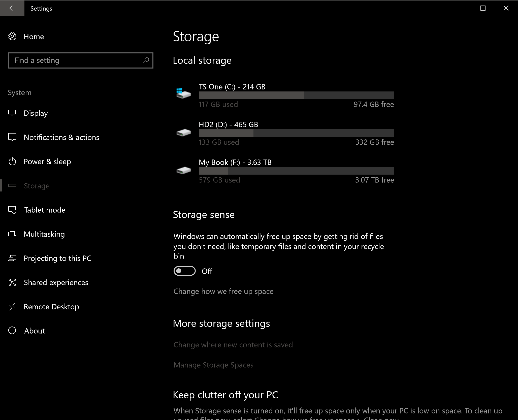Open Change where new content is saved
The width and height of the screenshot is (518, 420).
tap(233, 345)
